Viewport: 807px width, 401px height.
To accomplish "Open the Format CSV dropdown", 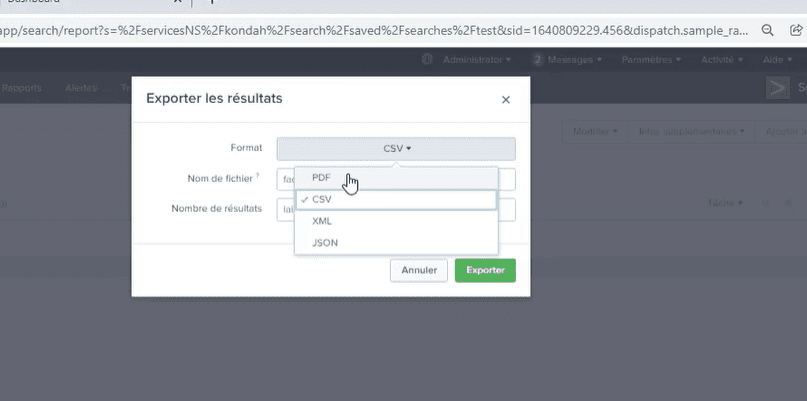I will (396, 149).
